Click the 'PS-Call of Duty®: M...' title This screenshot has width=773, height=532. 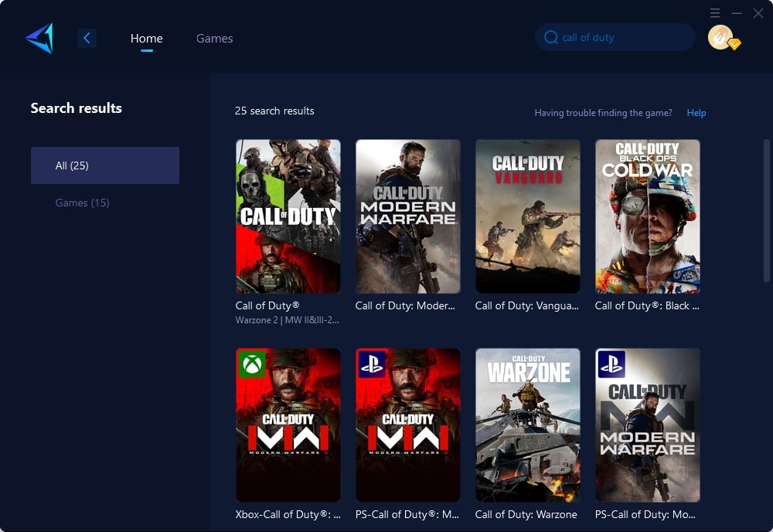(407, 514)
